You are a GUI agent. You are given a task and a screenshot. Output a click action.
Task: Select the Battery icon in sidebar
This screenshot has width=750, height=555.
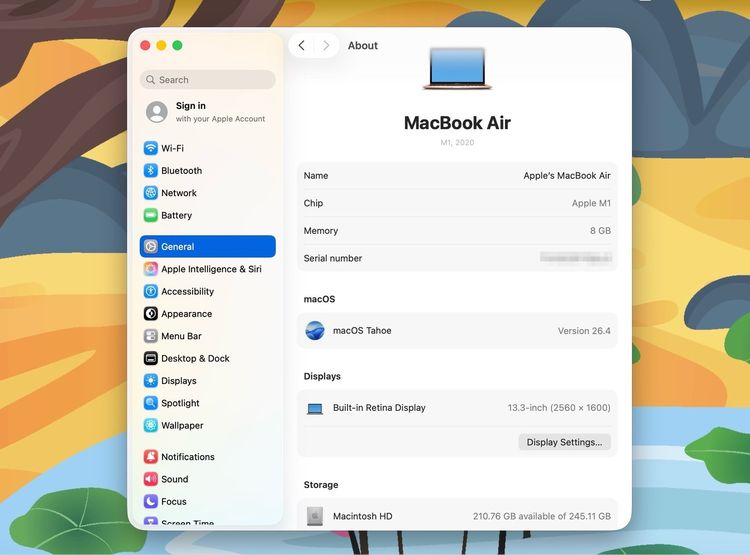tap(151, 215)
